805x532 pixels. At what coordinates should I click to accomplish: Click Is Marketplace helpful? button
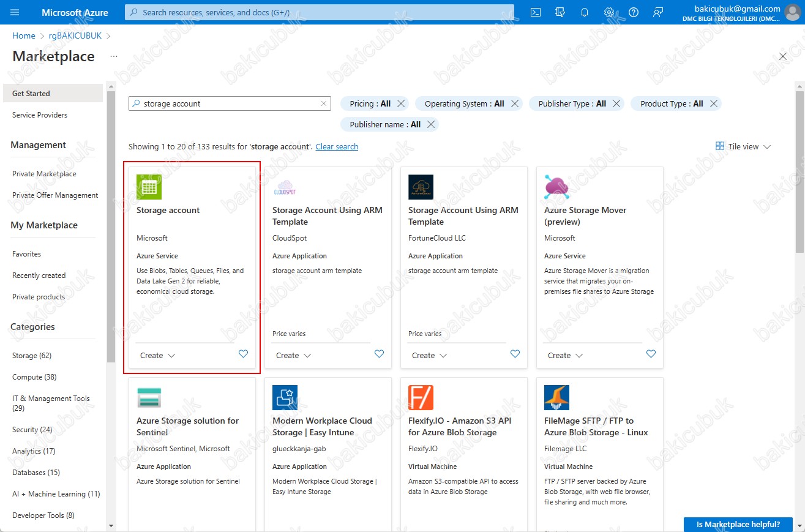click(x=738, y=524)
